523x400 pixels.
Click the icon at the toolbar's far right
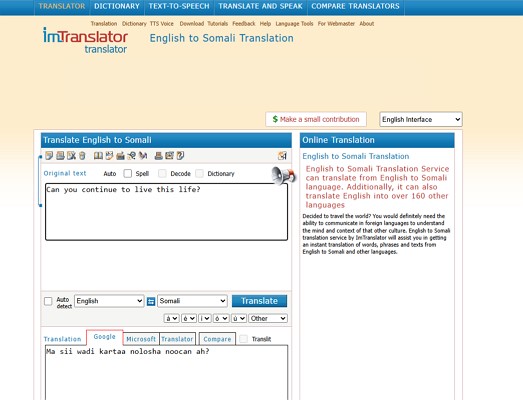click(x=282, y=155)
